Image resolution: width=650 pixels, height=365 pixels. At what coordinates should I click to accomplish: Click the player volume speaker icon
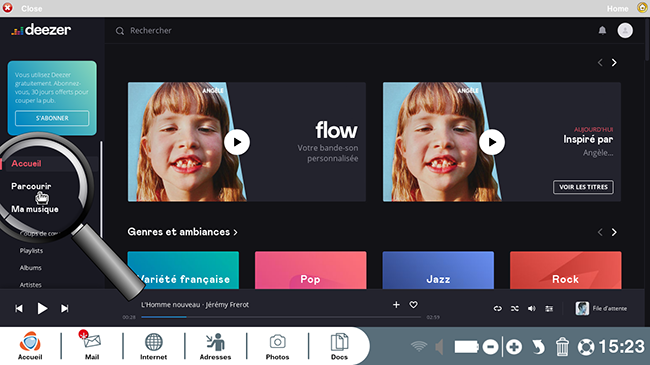coord(531,309)
